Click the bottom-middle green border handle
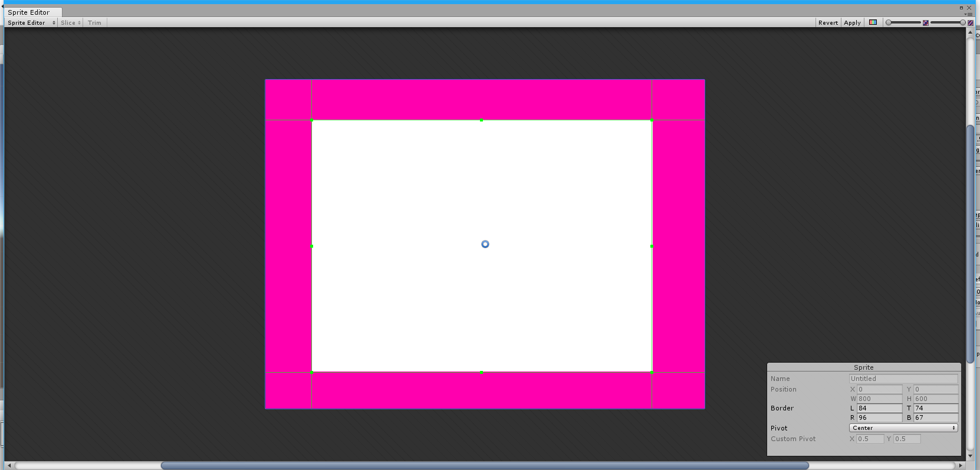The width and height of the screenshot is (980, 470). tap(481, 373)
